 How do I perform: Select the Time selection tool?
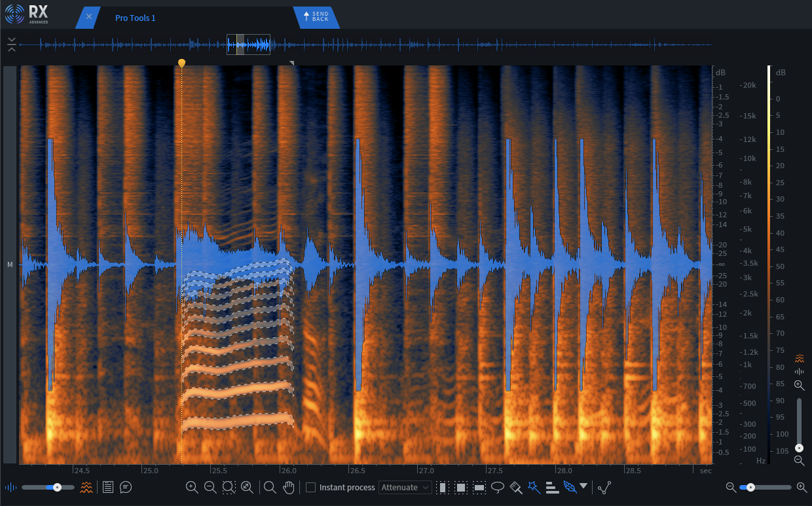click(443, 487)
